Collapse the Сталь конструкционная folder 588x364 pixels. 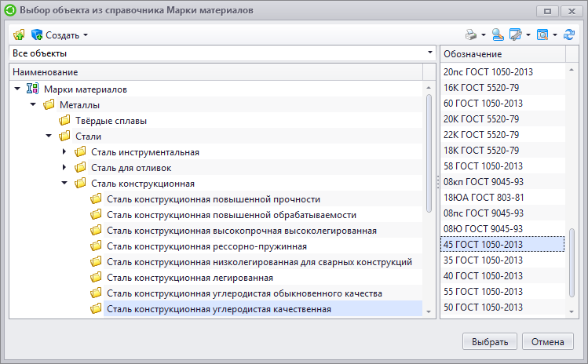(64, 183)
